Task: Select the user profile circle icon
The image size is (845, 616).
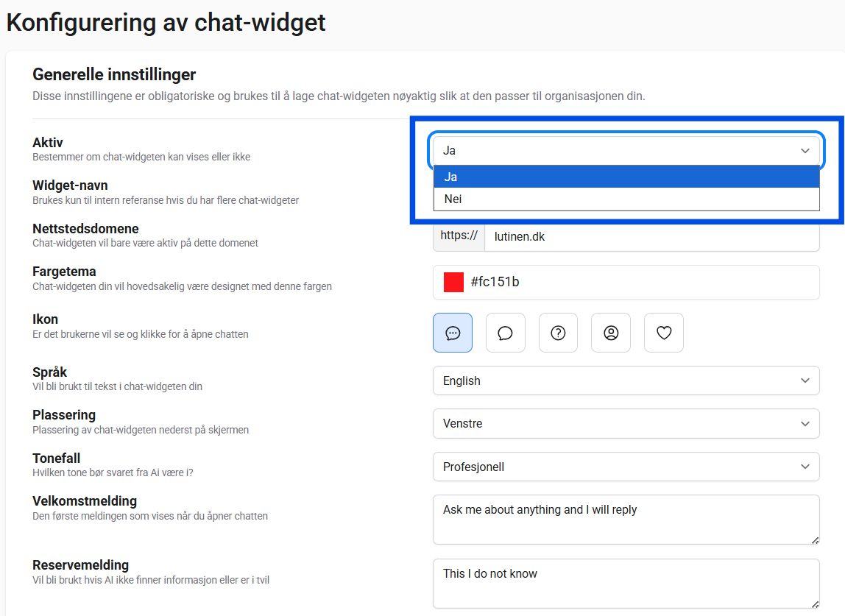Action: (611, 333)
